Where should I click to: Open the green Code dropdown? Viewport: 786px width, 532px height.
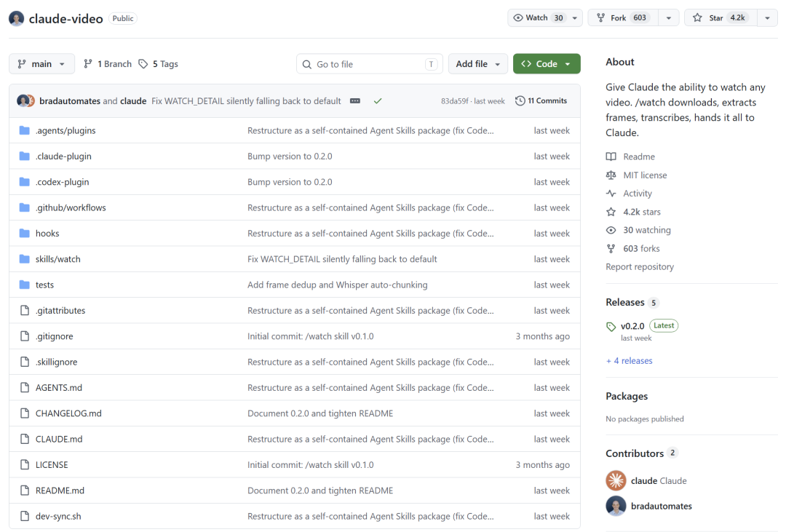click(547, 63)
